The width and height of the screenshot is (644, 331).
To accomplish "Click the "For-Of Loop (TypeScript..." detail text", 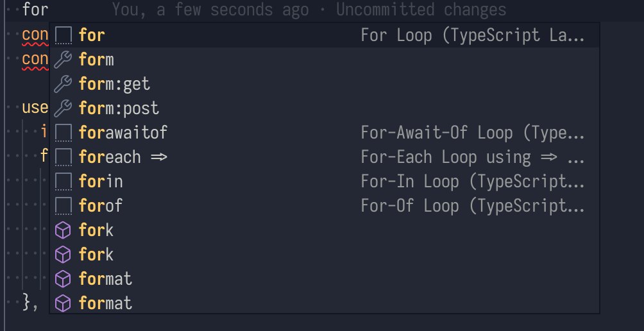I will 472,206.
